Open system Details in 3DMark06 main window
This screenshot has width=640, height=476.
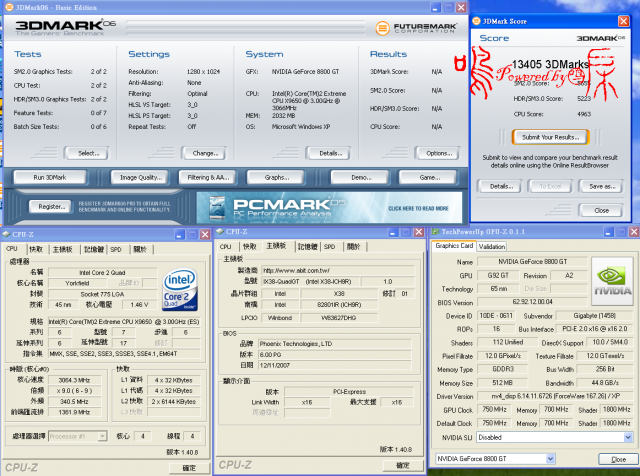(x=329, y=153)
